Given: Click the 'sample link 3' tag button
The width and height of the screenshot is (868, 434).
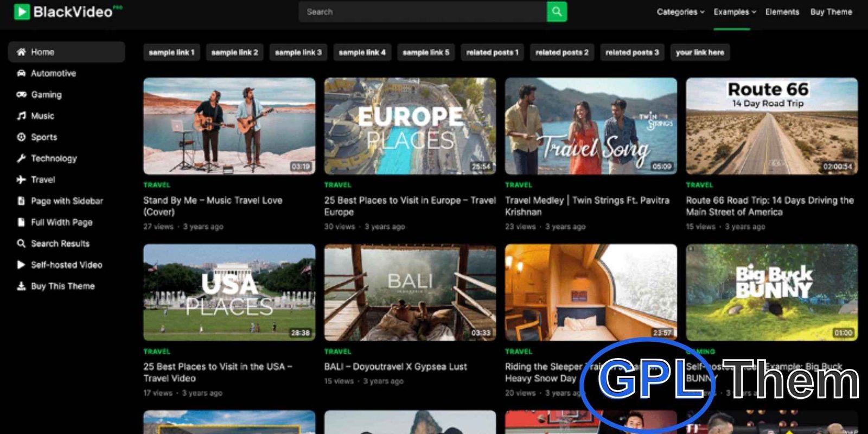Looking at the screenshot, I should pos(298,53).
